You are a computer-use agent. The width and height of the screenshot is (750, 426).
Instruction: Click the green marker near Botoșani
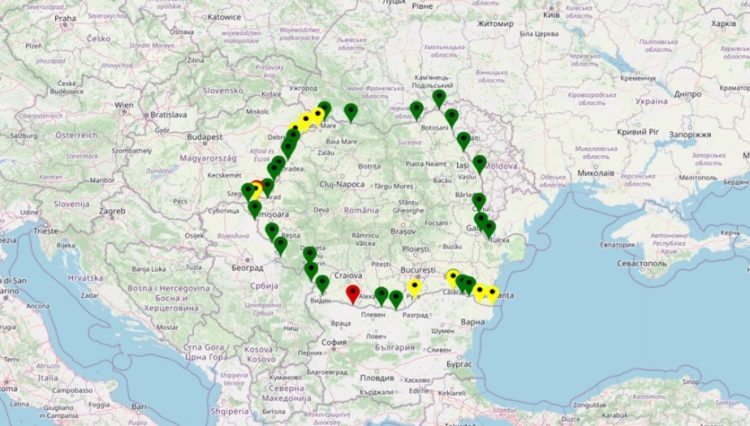pyautogui.click(x=416, y=109)
